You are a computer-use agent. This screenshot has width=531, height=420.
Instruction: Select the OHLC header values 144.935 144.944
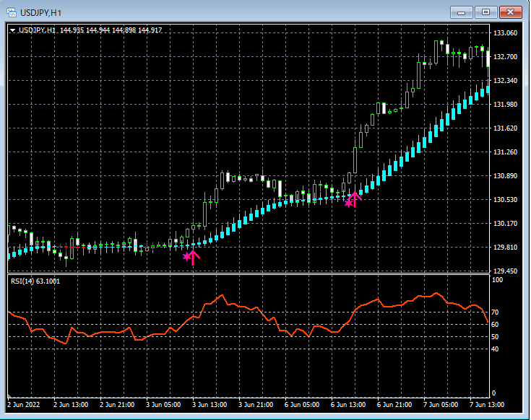point(85,30)
